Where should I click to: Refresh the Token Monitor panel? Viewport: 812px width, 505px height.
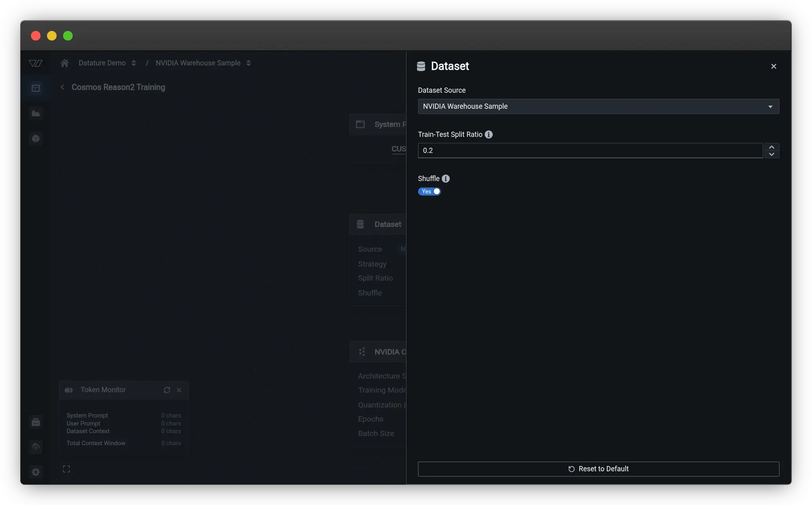167,390
